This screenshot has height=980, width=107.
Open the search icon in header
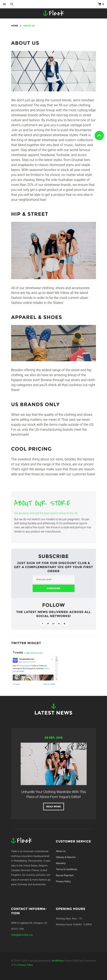pos(12,4)
